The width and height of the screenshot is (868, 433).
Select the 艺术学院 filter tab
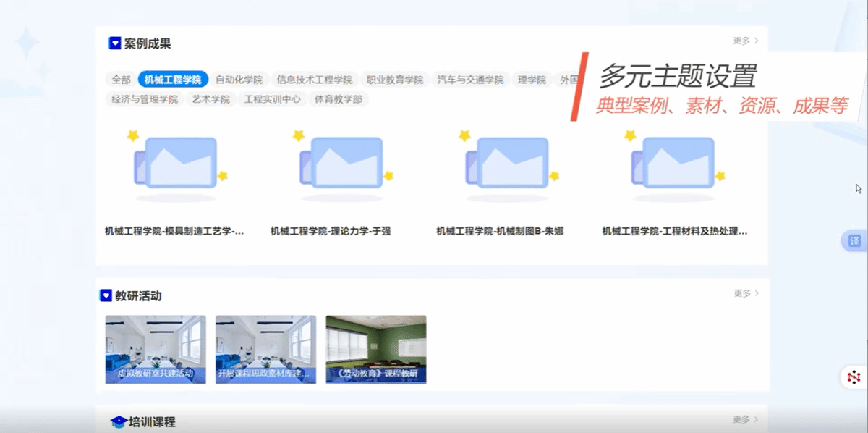pos(210,99)
